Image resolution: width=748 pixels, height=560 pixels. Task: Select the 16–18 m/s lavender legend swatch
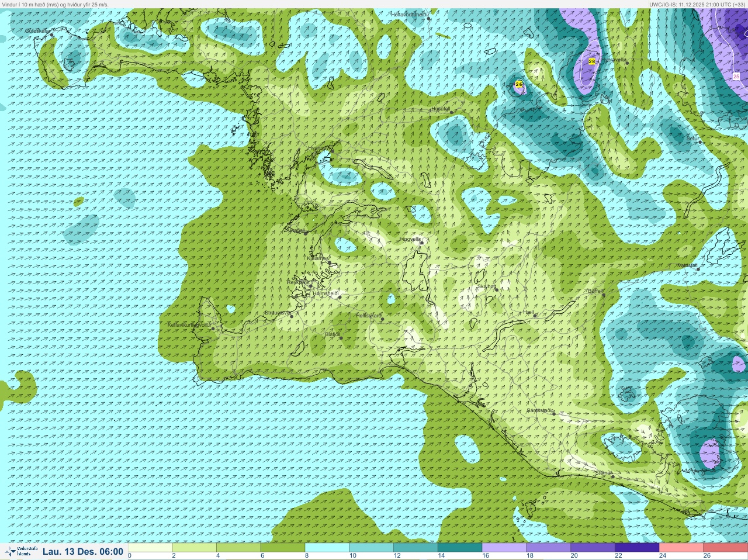pyautogui.click(x=504, y=548)
